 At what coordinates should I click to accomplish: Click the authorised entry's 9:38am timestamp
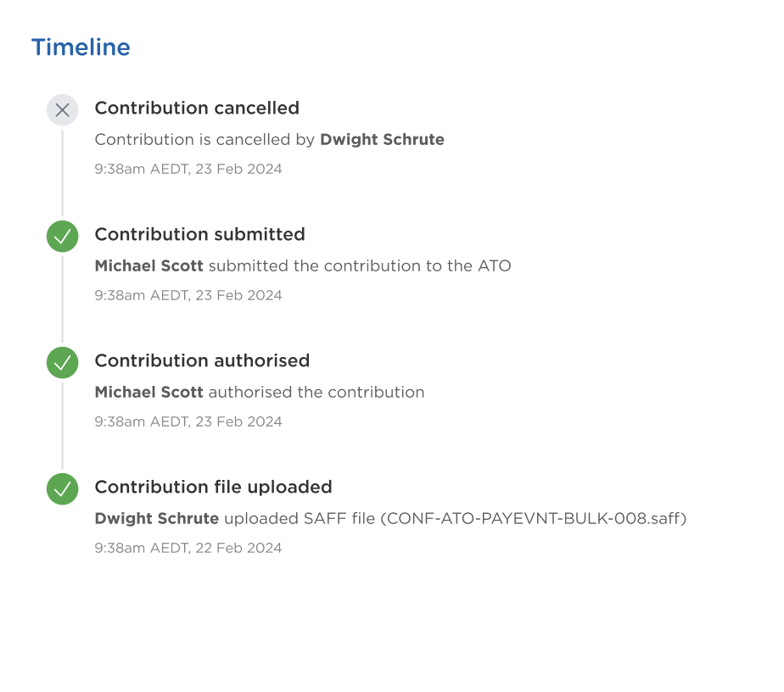[x=188, y=421]
